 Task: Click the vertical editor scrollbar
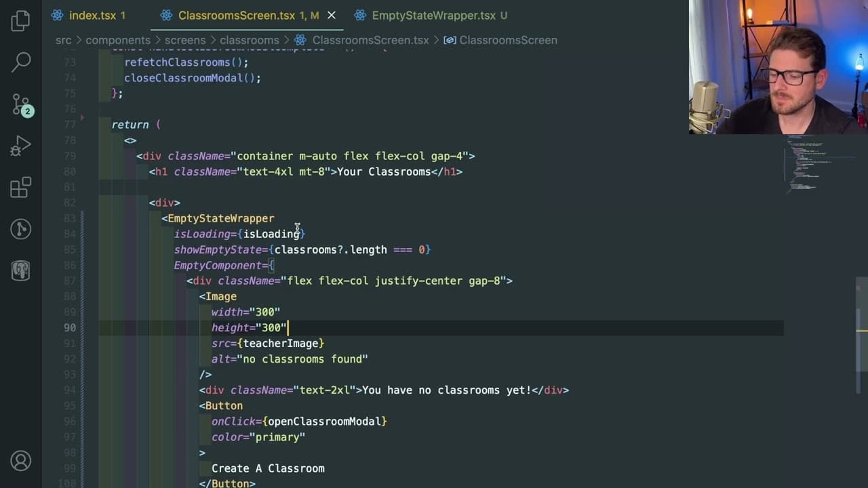pos(861,324)
